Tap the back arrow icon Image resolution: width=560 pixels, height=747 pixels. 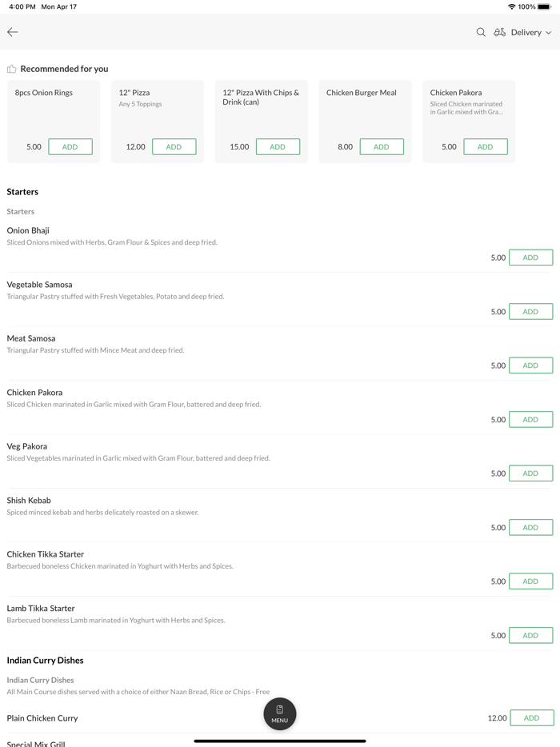point(13,32)
